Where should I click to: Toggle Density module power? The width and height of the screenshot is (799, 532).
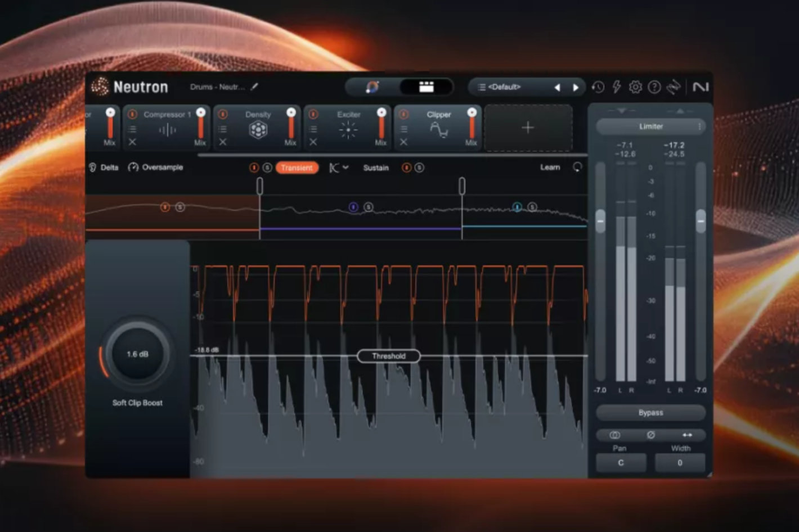pos(223,114)
